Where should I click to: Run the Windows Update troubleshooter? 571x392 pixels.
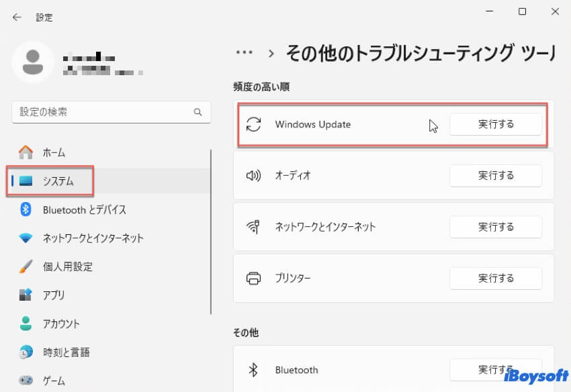pos(496,124)
